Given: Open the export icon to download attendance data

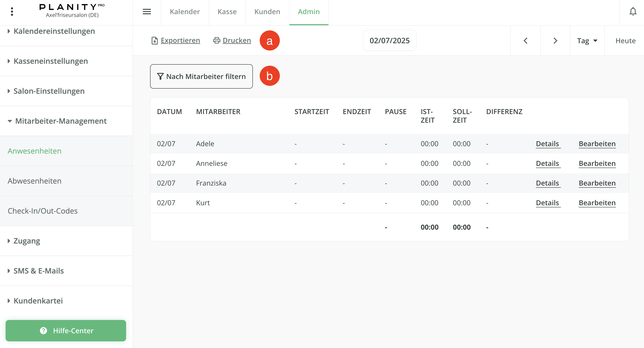Looking at the screenshot, I should [x=155, y=40].
